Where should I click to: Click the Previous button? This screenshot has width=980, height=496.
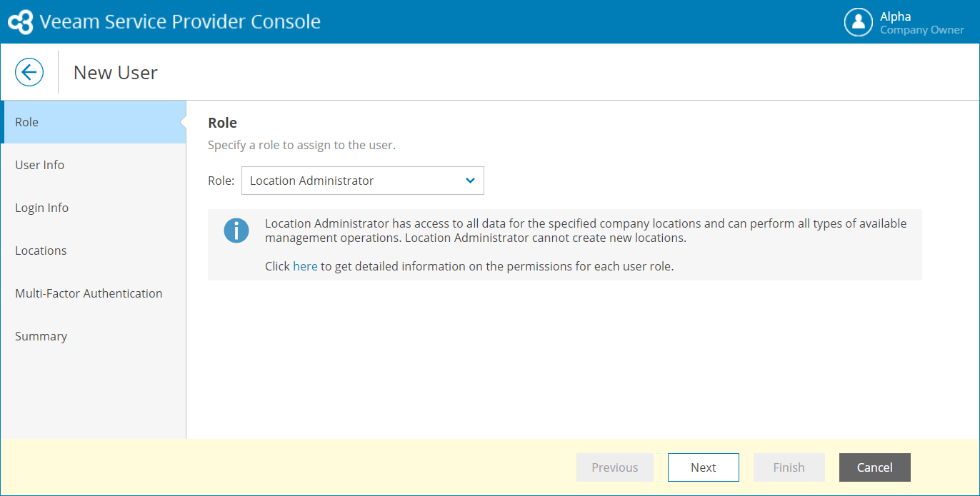[614, 467]
